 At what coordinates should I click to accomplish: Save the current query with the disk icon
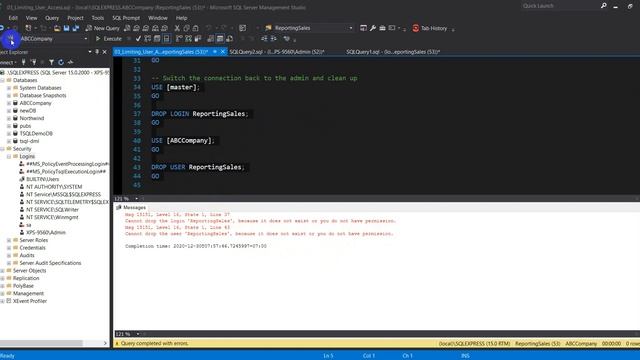(66, 28)
